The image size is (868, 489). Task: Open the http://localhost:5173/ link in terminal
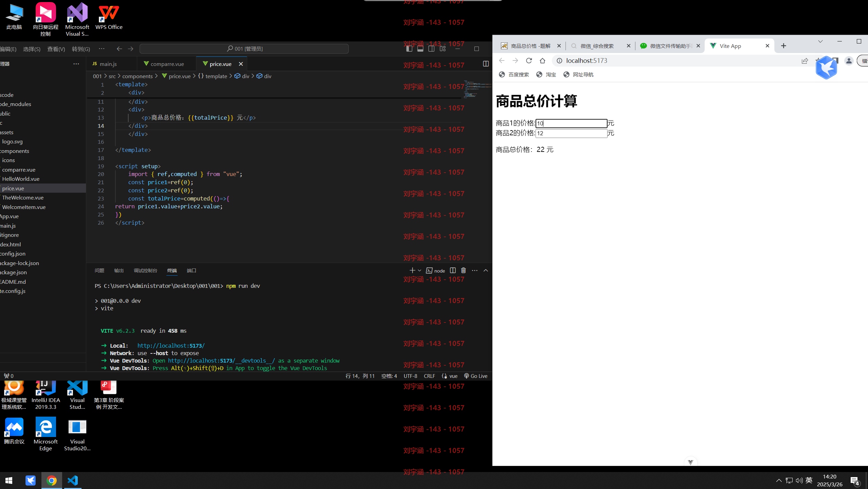coord(171,346)
